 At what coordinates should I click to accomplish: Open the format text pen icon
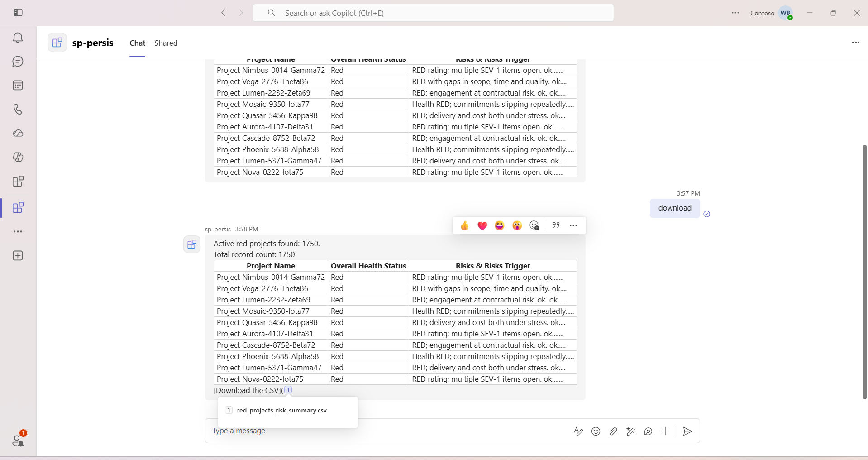point(578,431)
